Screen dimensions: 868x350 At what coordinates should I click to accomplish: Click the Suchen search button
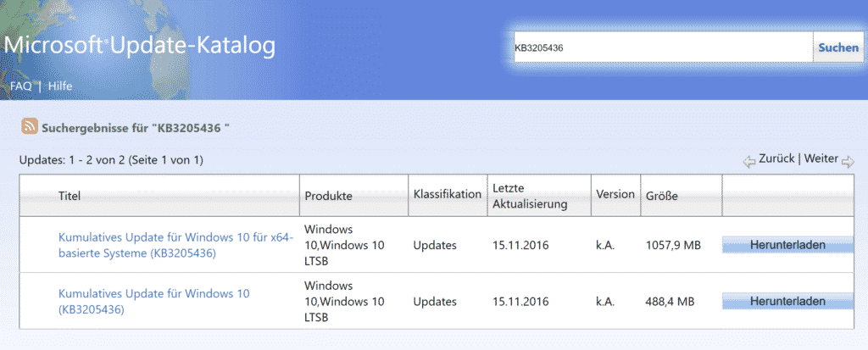point(838,47)
